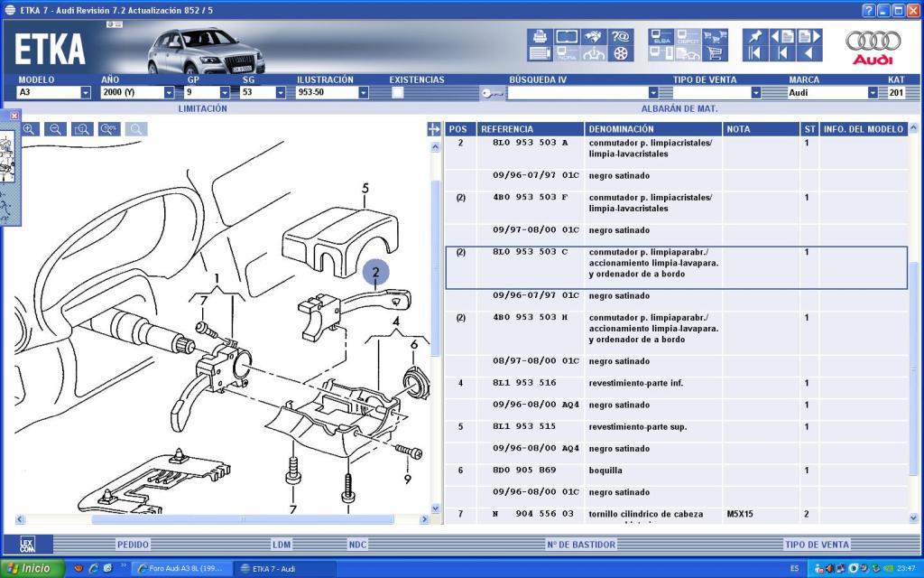Click the illustration horizontal scrollbar thumb

[x=242, y=519]
